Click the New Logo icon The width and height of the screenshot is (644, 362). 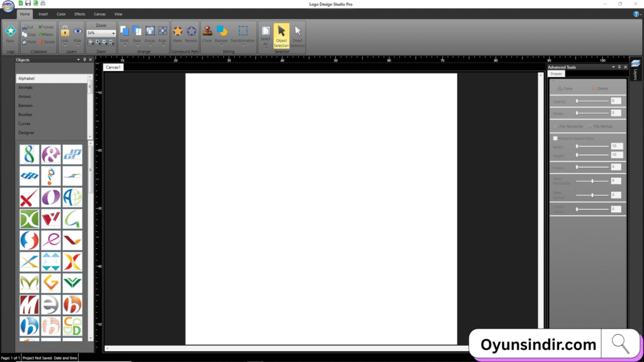[x=10, y=31]
